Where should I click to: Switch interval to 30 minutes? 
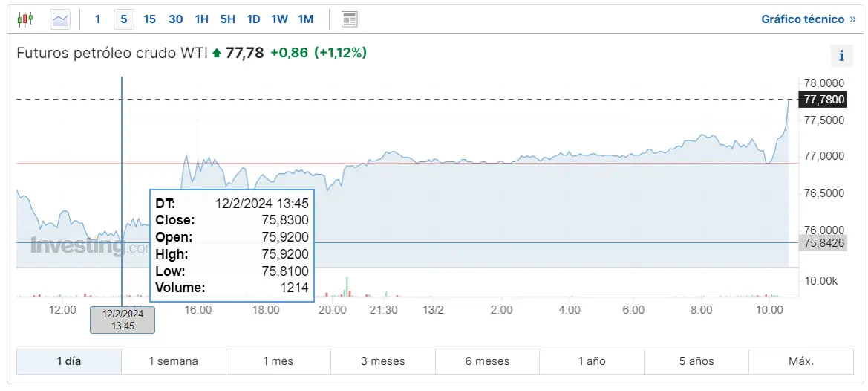tap(176, 19)
